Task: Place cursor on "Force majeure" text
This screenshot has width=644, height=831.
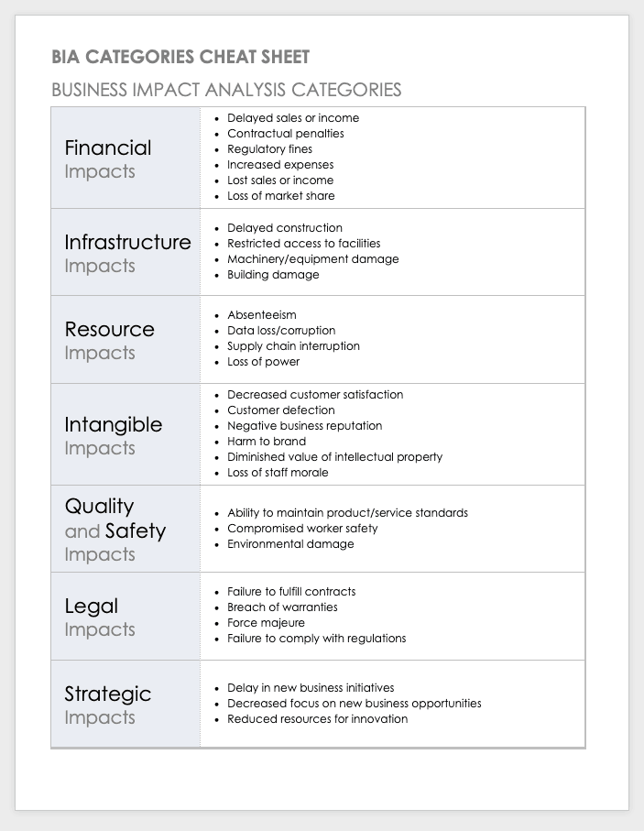Action: pos(266,623)
